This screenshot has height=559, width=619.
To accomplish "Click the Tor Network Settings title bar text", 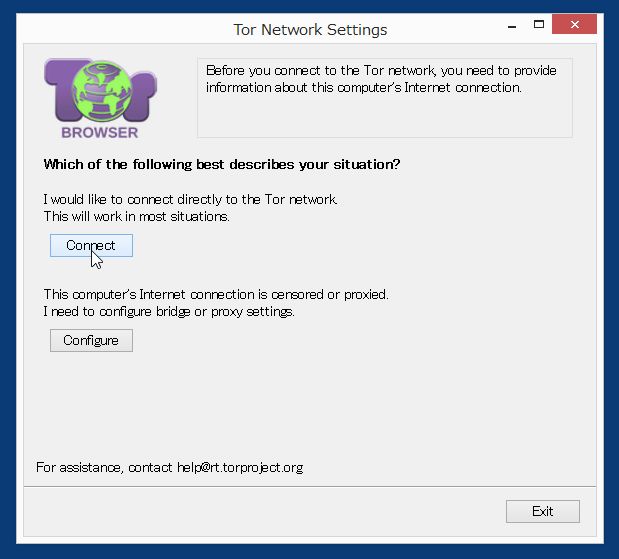I will tap(310, 30).
